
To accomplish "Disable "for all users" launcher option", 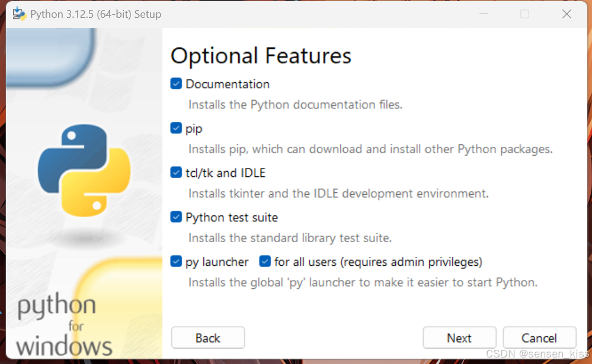I will coord(264,261).
